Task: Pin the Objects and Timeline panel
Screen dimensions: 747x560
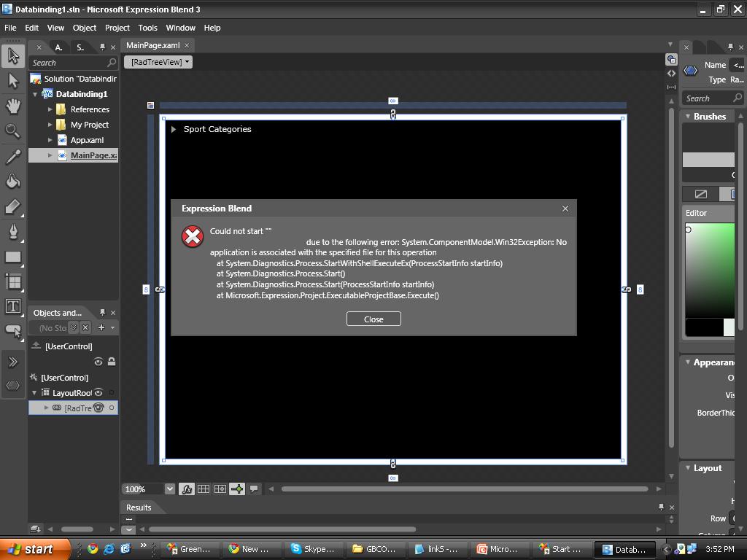Action: [x=102, y=312]
